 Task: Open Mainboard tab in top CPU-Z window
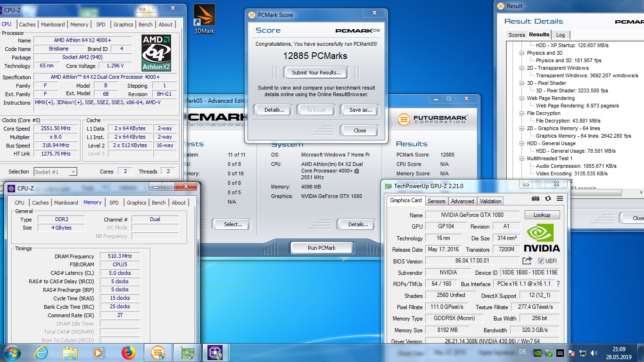(x=53, y=25)
